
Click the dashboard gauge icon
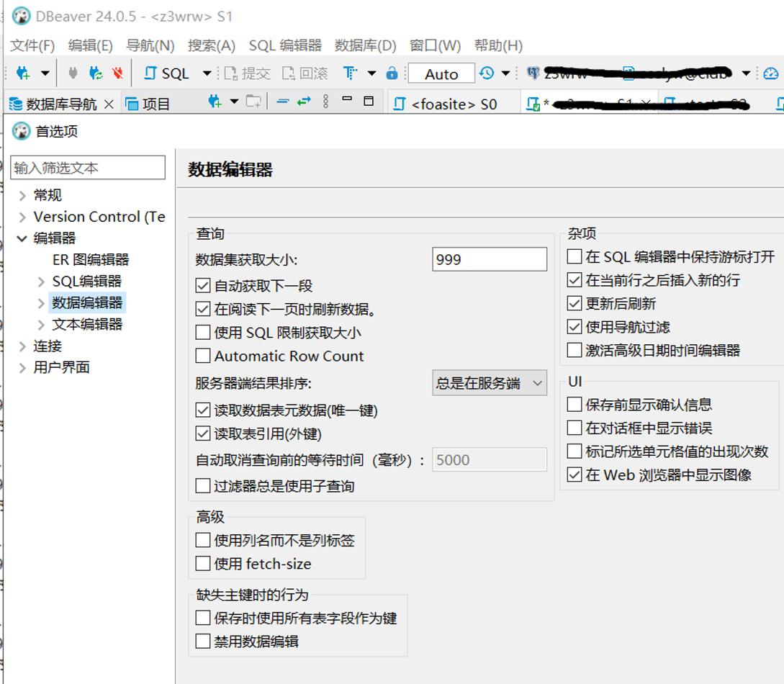click(x=771, y=73)
